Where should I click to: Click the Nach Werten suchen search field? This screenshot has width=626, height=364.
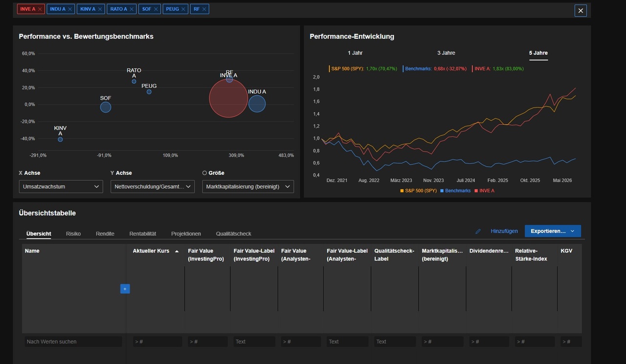(x=73, y=342)
